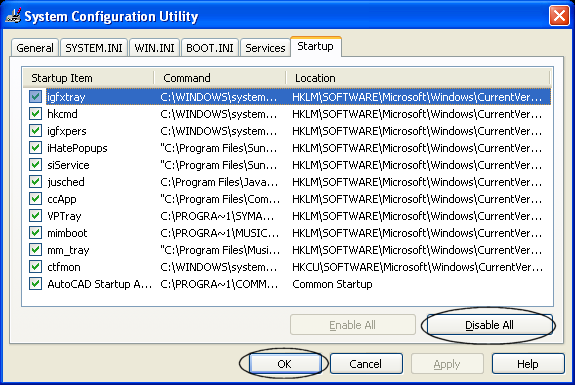Viewport: 575px width, 385px height.
Task: Select the iHatePopups item name
Action: tap(77, 148)
